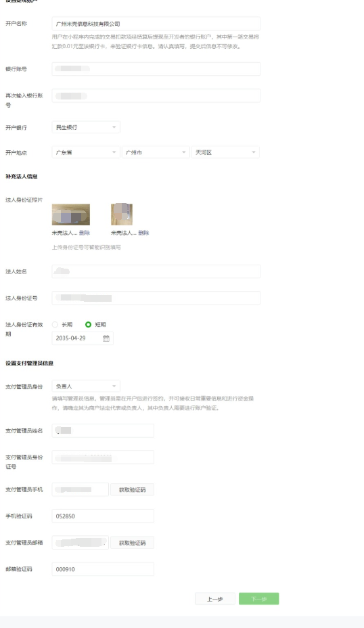Focus the 支付管理员姓名 input field
Screen dimensions: 364x628
coord(103,430)
